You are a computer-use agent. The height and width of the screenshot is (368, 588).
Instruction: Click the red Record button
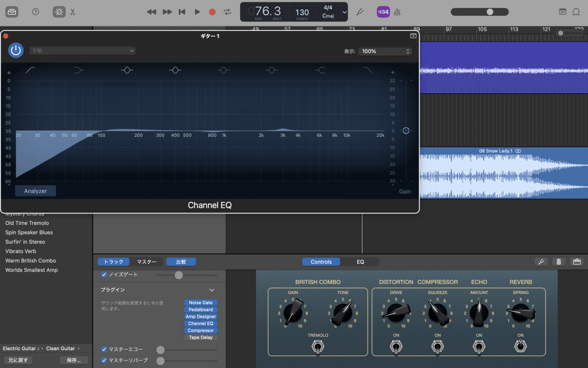(212, 12)
